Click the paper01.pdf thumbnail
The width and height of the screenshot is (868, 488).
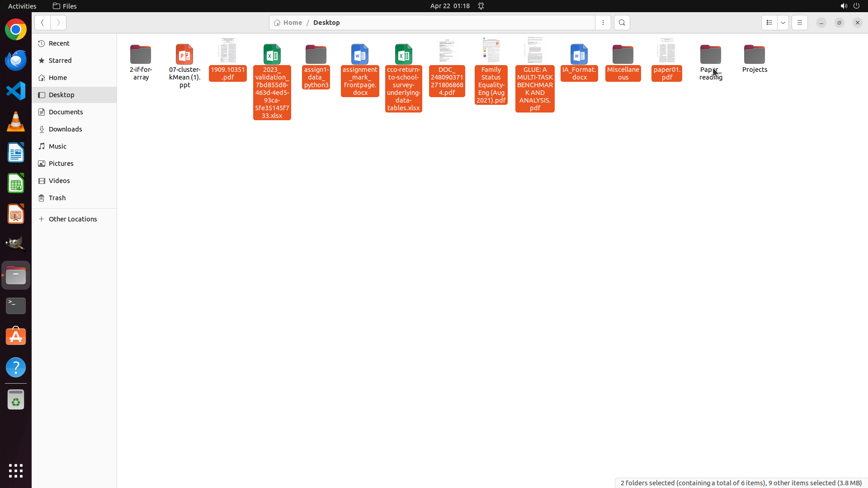666,51
